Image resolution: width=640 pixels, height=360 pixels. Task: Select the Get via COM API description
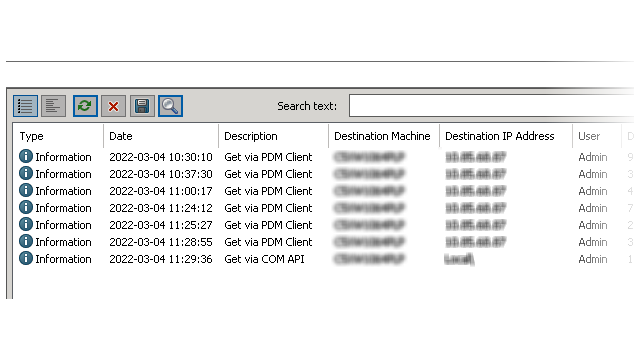tap(264, 259)
